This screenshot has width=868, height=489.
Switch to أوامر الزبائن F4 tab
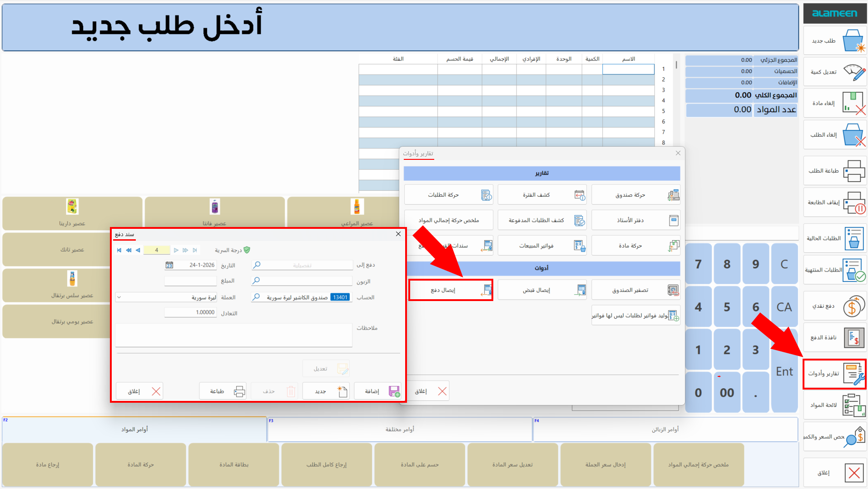click(x=665, y=430)
